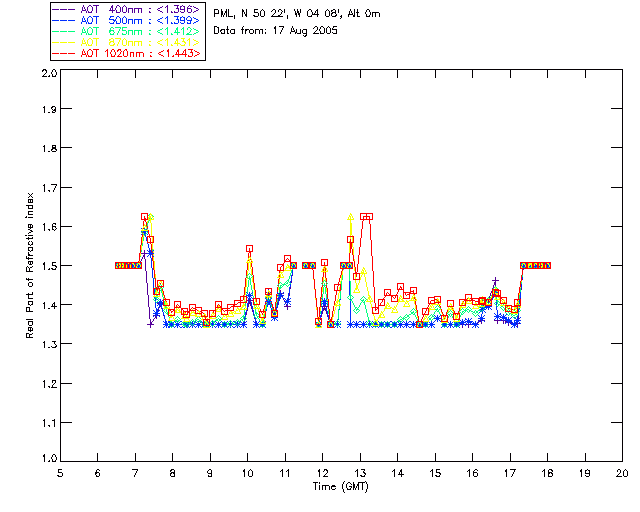
Task: Select the PML location header text
Action: tap(297, 14)
